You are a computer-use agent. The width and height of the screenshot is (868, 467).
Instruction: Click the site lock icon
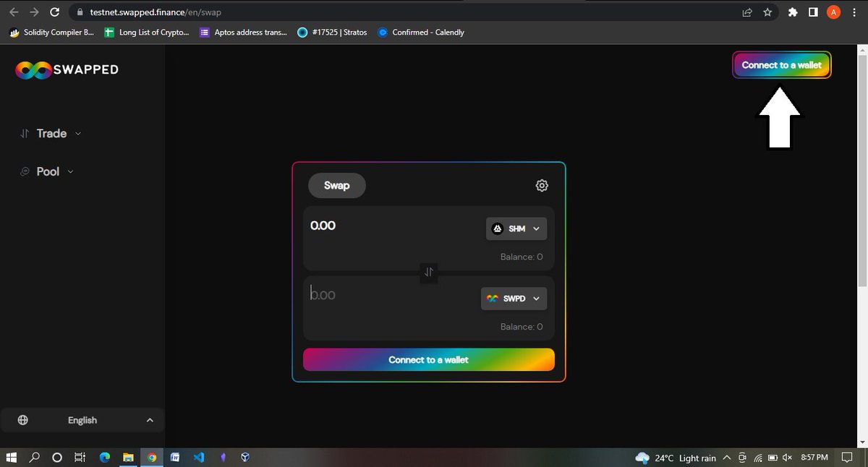(80, 12)
